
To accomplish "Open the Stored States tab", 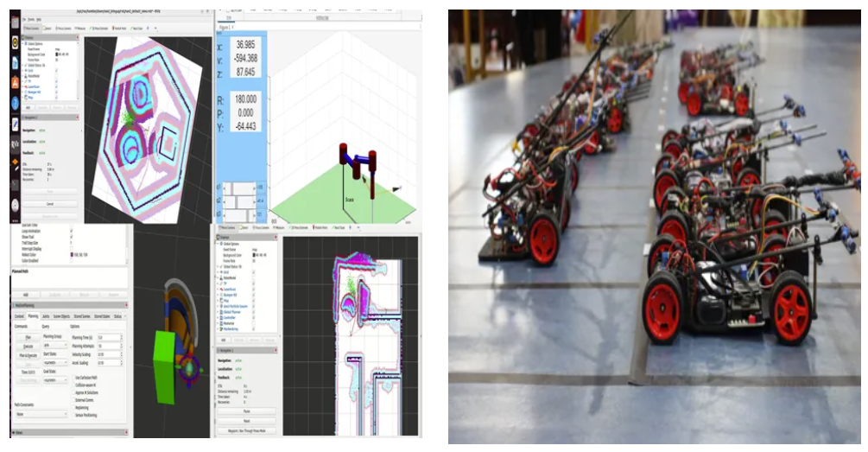I will 102,316.
